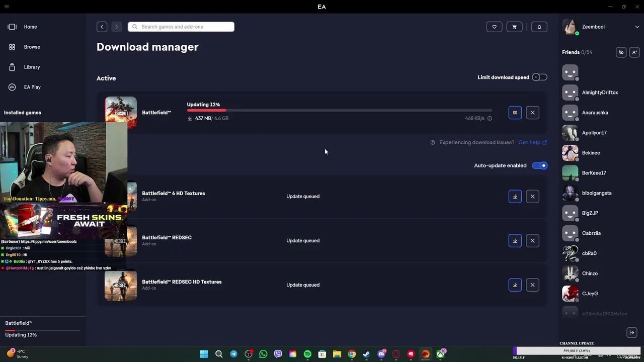
Task: Open the Battlefield game thumbnail
Action: [121, 112]
